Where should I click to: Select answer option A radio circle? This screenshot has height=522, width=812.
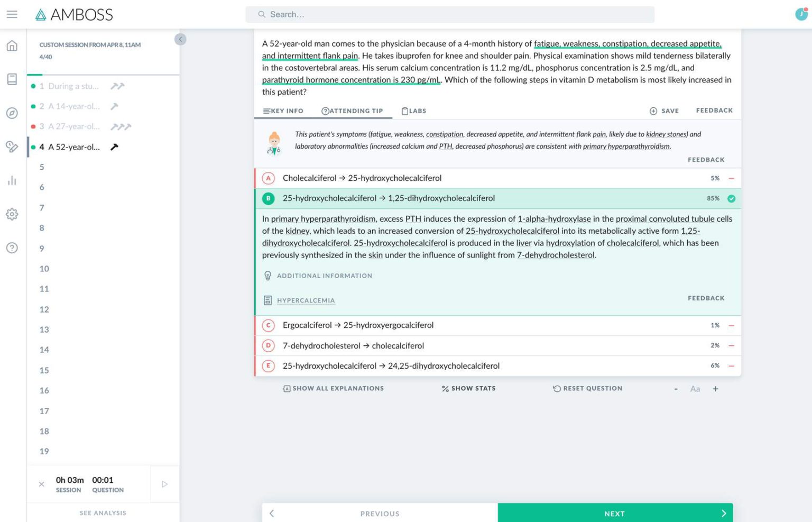pyautogui.click(x=269, y=178)
